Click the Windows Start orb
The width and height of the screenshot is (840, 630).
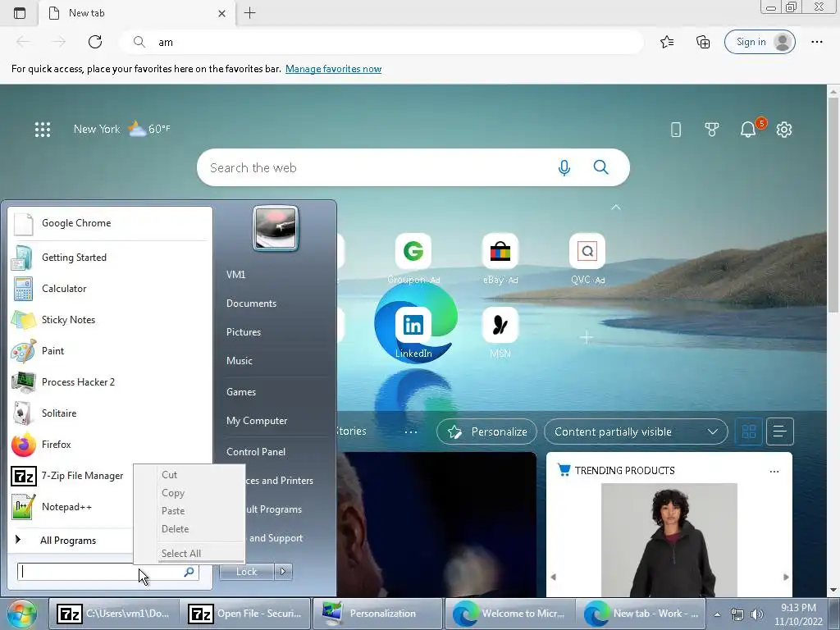[x=21, y=614]
